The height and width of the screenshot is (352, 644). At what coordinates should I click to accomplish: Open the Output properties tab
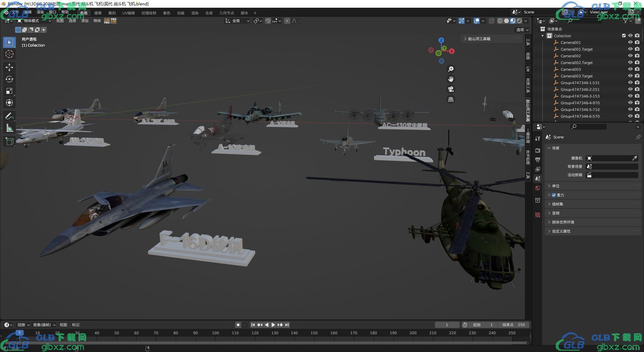538,160
